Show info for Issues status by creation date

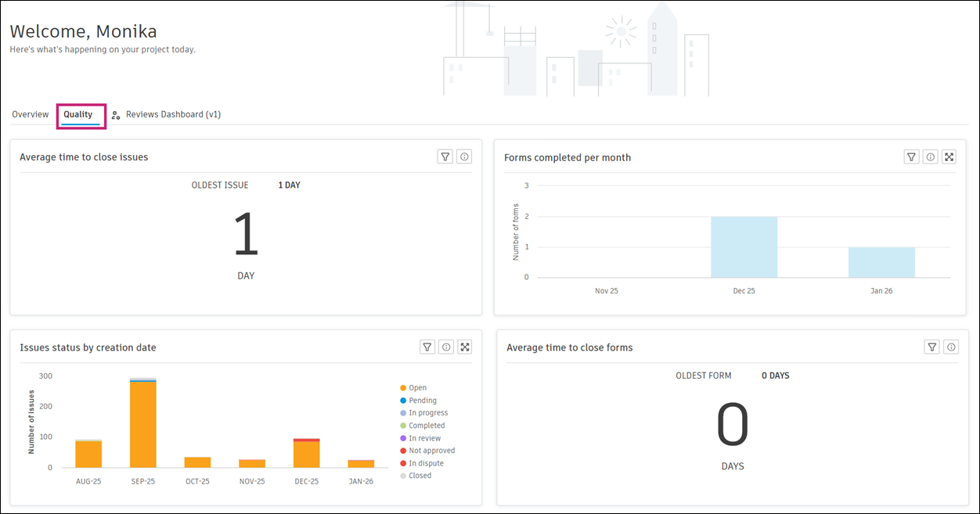pos(445,347)
